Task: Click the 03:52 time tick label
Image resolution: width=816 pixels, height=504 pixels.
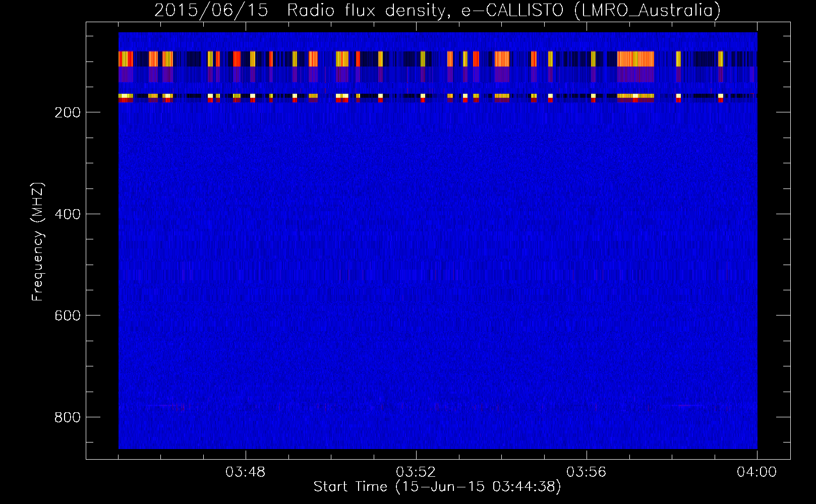Action: tap(416, 472)
